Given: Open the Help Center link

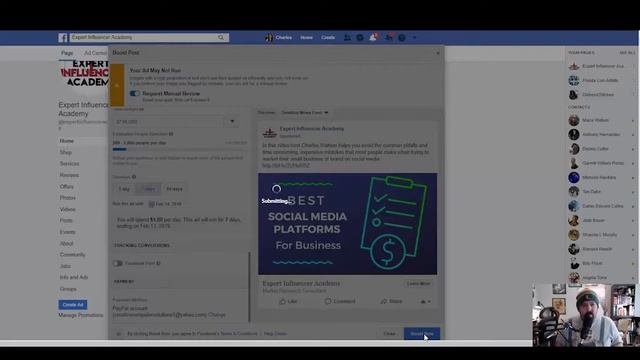Looking at the screenshot, I should (275, 334).
